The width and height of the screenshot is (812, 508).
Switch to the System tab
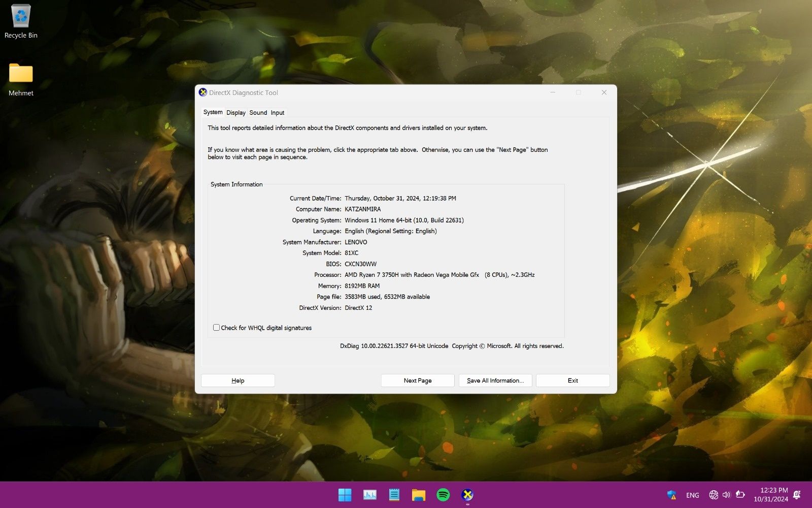click(x=213, y=112)
